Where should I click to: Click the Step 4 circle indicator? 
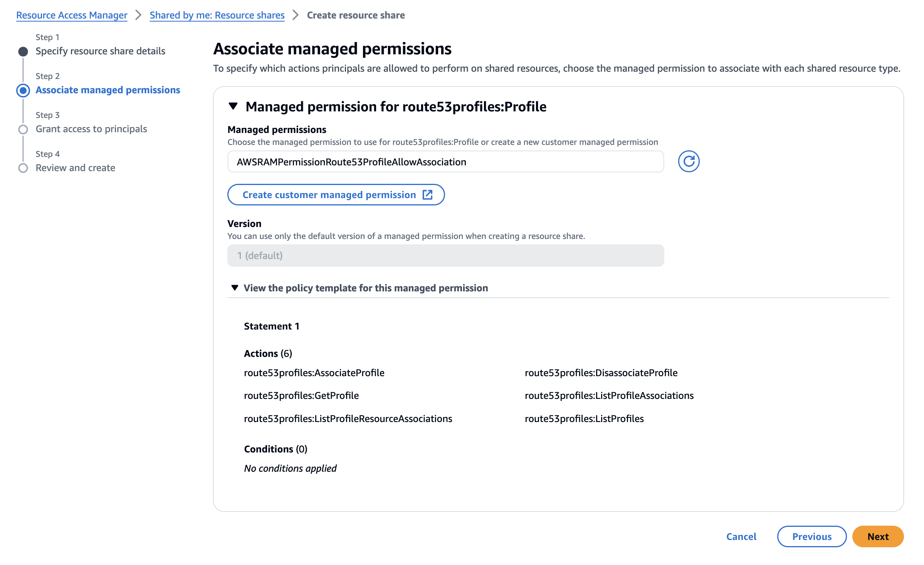tap(23, 168)
